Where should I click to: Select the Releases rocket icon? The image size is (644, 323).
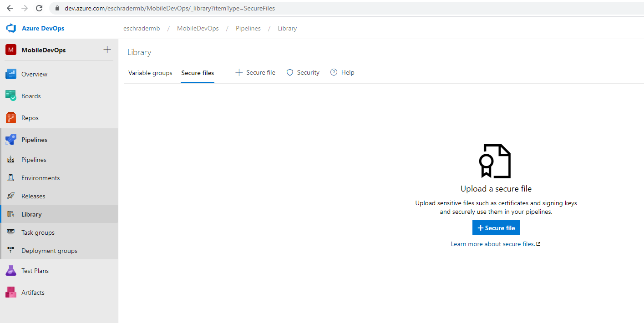[x=11, y=196]
